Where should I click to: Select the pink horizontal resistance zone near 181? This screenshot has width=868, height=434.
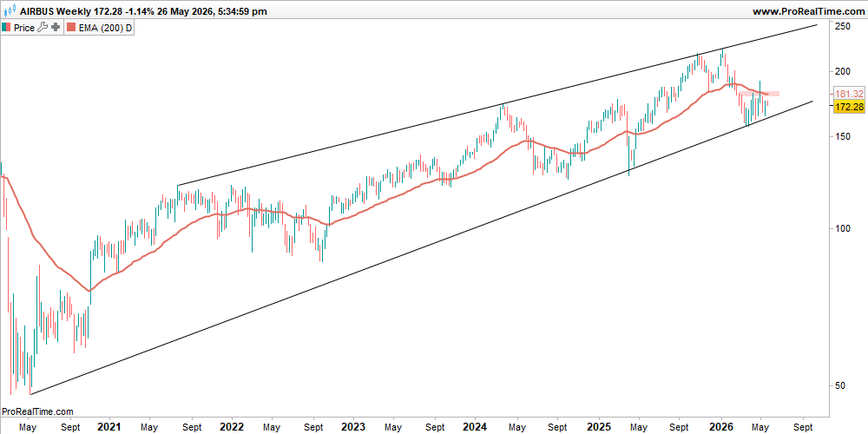coord(759,94)
